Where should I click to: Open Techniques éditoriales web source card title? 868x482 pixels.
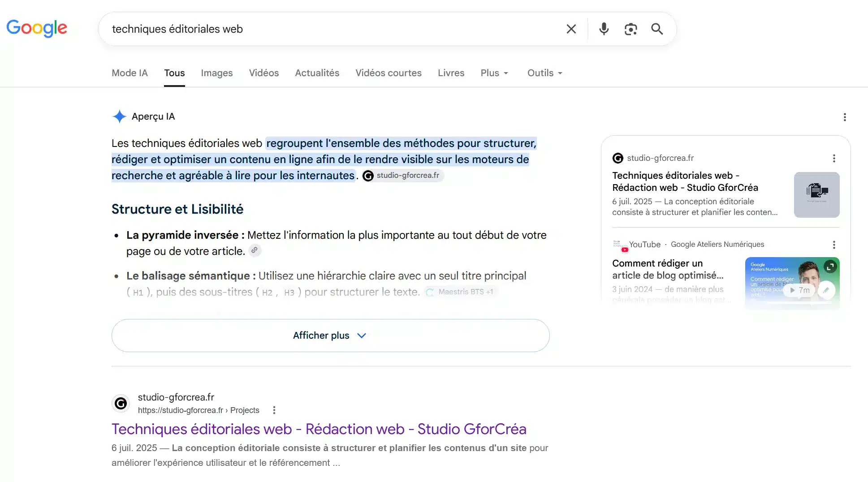685,181
